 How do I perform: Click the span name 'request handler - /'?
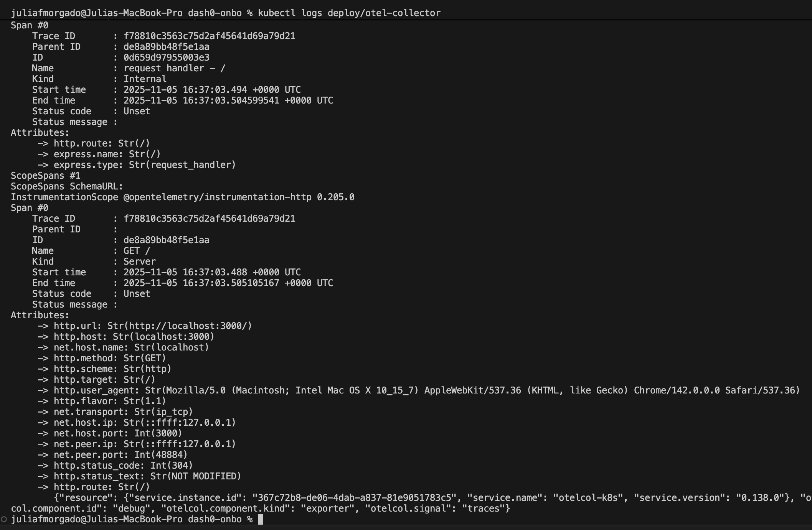pos(174,68)
